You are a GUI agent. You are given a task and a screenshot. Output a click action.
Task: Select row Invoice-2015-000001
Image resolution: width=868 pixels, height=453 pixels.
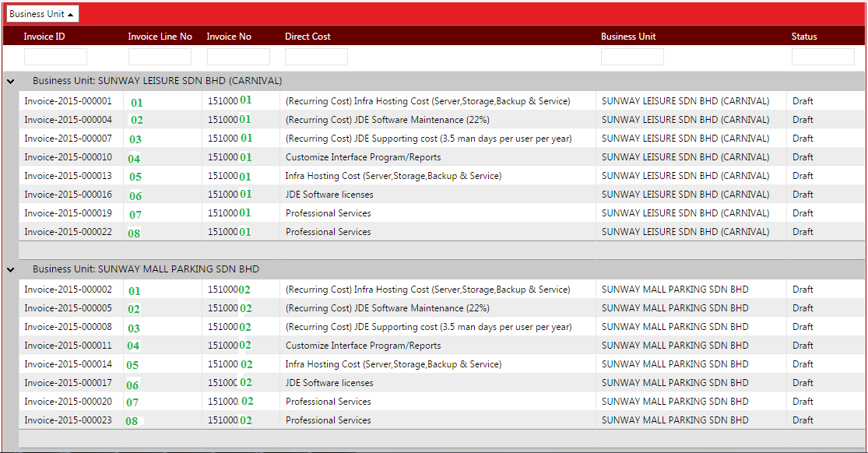(x=441, y=100)
